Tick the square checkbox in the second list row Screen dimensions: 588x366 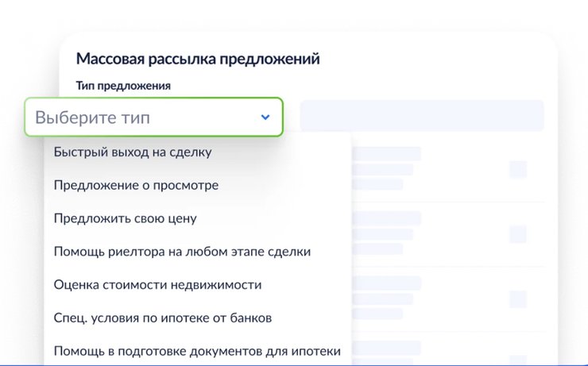click(x=518, y=234)
